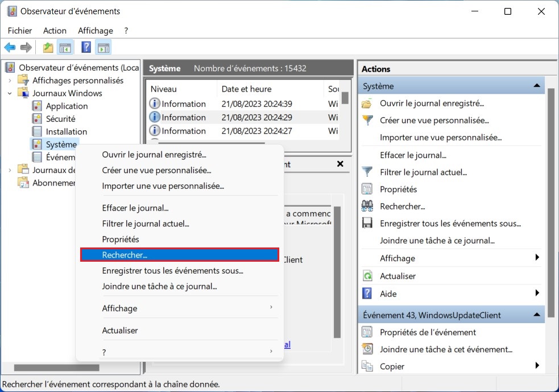Click the binoculars Rechercher icon in Actions

367,207
